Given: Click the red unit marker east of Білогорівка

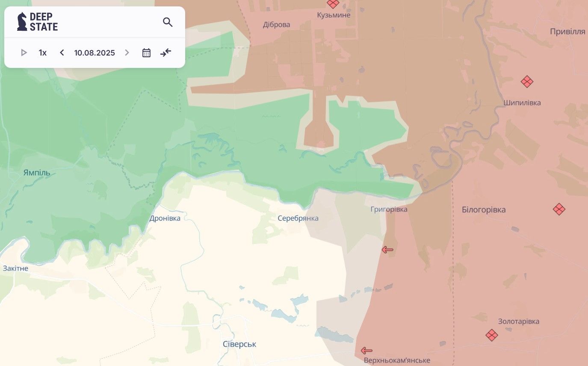Looking at the screenshot, I should click(x=559, y=209).
